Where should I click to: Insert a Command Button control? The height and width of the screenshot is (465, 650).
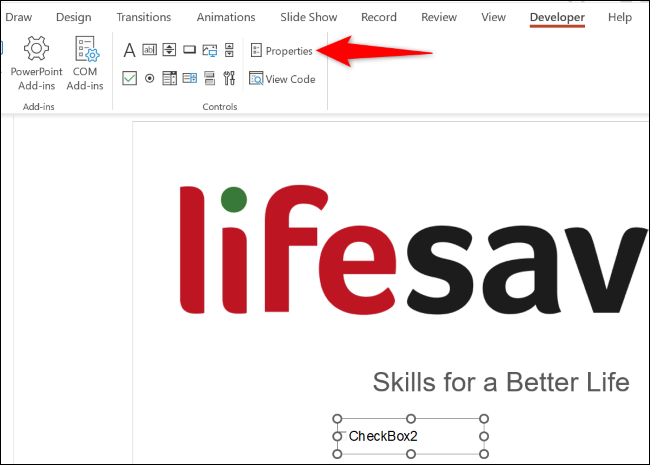[x=189, y=50]
